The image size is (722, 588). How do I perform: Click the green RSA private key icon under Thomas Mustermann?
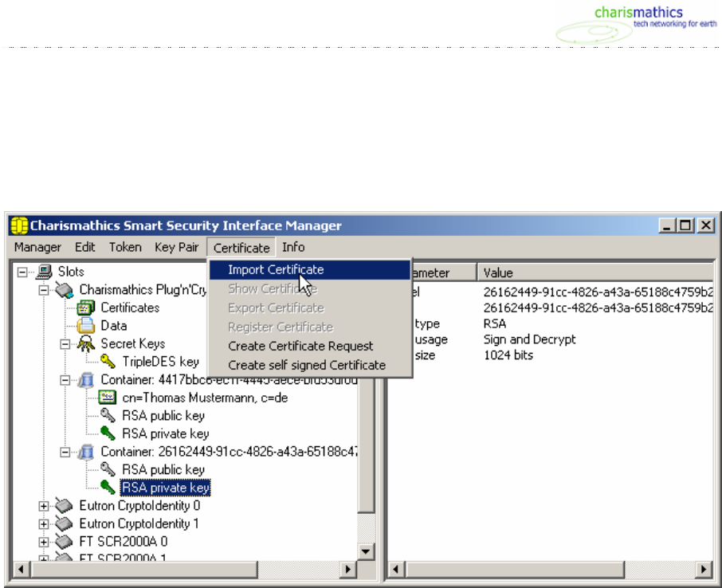tap(108, 433)
